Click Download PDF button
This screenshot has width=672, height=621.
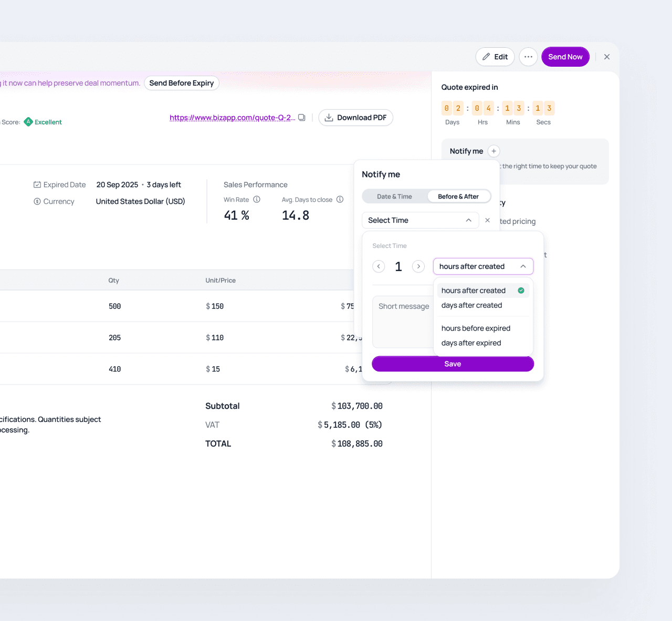pyautogui.click(x=355, y=118)
